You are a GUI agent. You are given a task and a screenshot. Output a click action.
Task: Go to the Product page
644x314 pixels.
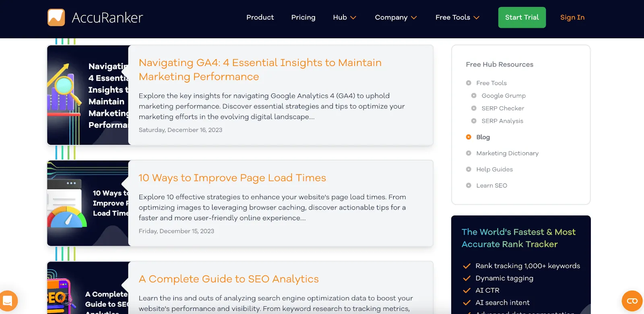[x=260, y=17]
